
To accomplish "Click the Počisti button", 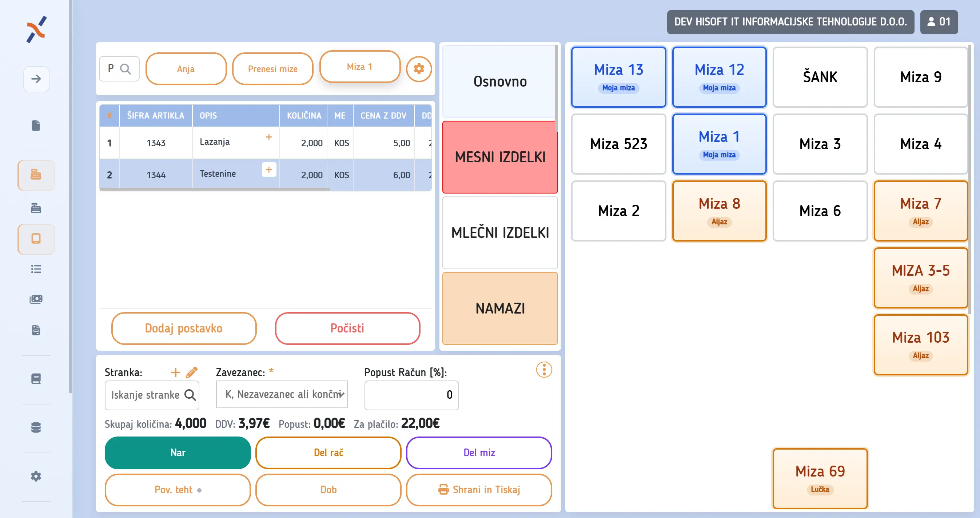I will (347, 328).
